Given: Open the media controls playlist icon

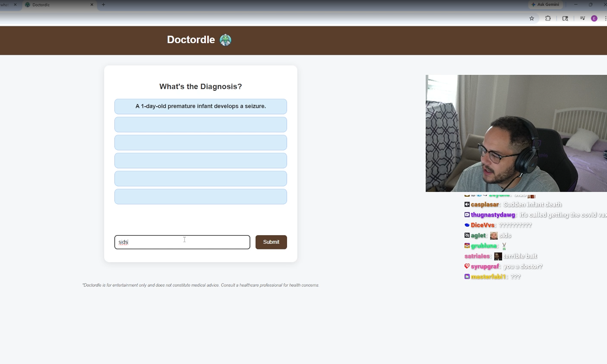Looking at the screenshot, I should click(x=582, y=18).
